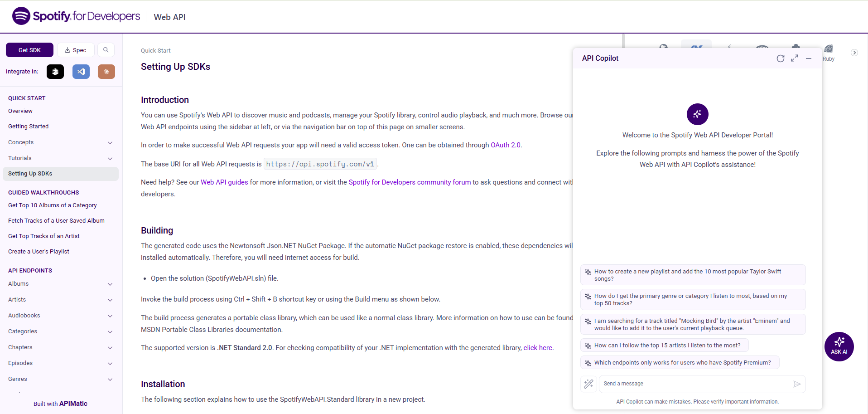This screenshot has height=414, width=868.
Task: Choose the primary genre top 50 tracks prompt
Action: (693, 299)
